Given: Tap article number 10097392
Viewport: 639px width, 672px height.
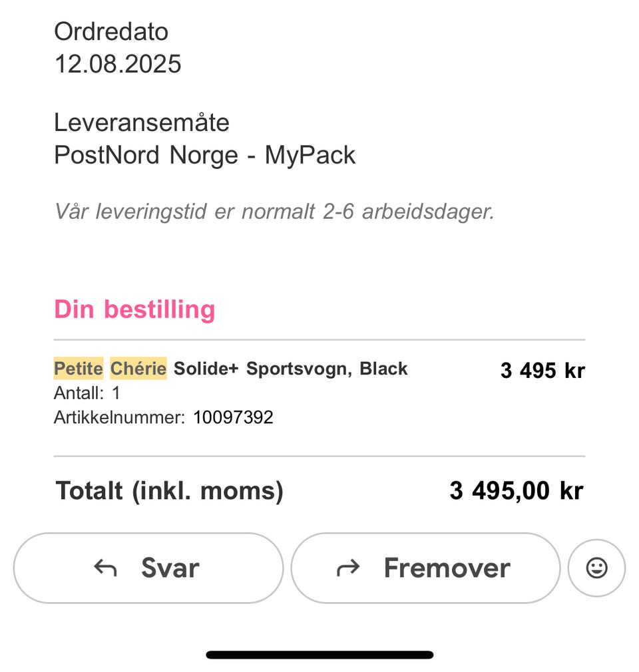Looking at the screenshot, I should (233, 417).
